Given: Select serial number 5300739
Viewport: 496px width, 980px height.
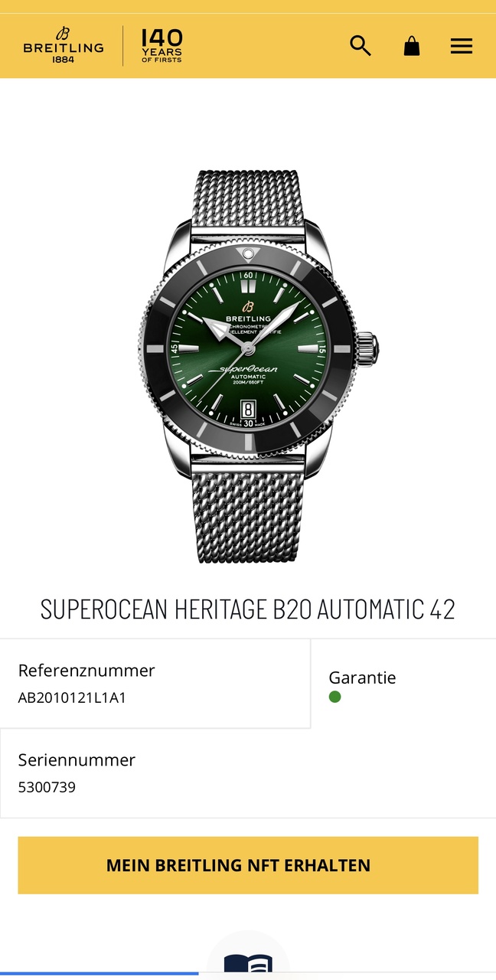Looking at the screenshot, I should pos(47,787).
